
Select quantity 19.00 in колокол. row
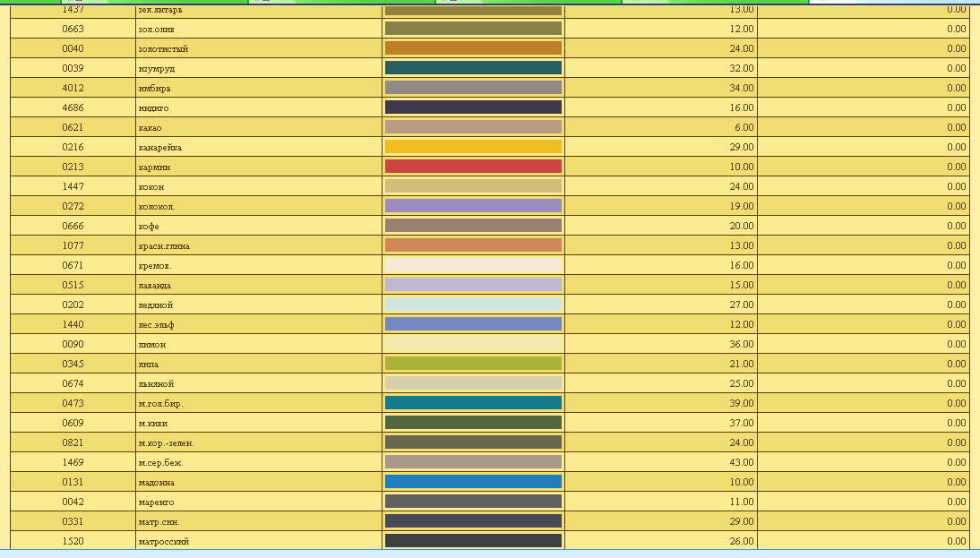click(x=741, y=206)
